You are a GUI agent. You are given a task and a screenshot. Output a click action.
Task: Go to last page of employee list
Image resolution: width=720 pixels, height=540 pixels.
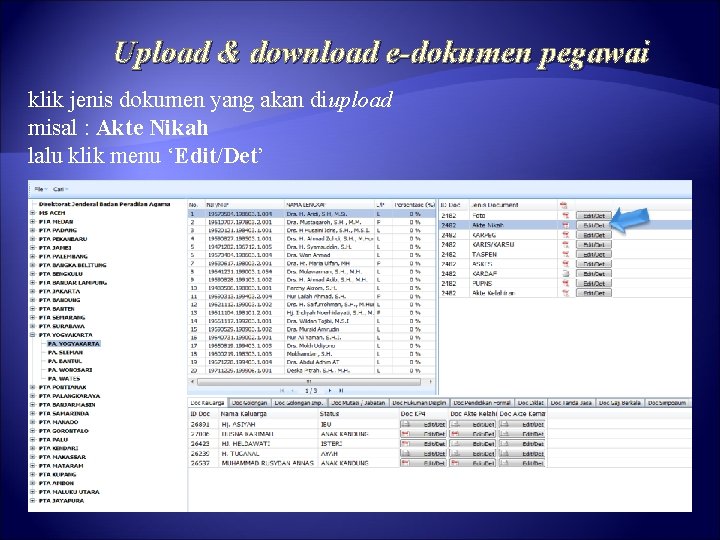(x=341, y=390)
